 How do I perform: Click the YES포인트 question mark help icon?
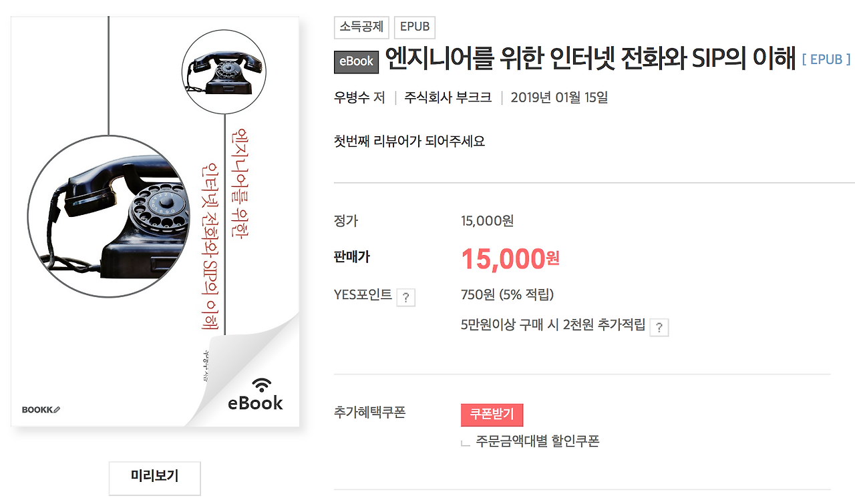coord(405,298)
